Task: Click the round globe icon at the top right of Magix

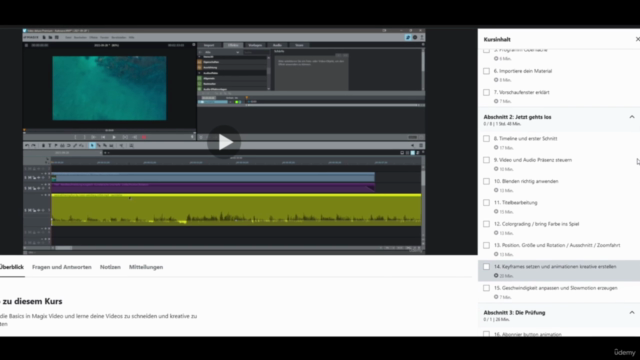Action: (415, 37)
